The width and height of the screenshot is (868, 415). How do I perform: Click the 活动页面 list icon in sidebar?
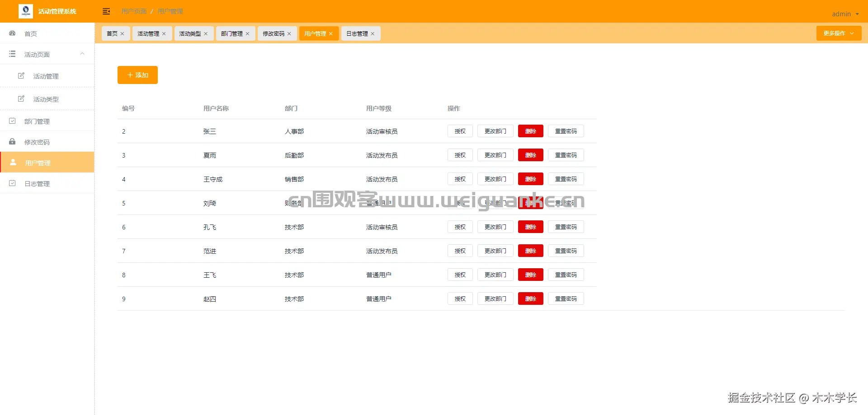pyautogui.click(x=12, y=54)
